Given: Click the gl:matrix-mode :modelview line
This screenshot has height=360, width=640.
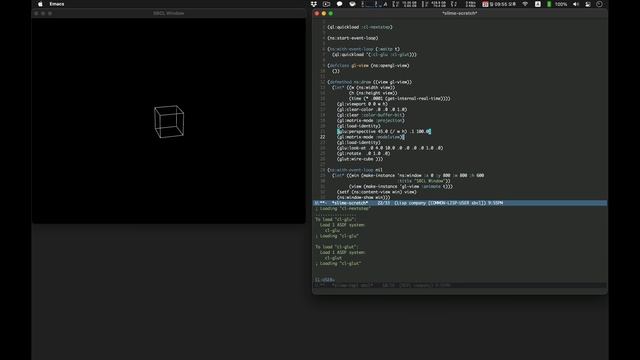Looking at the screenshot, I should click(x=371, y=137).
